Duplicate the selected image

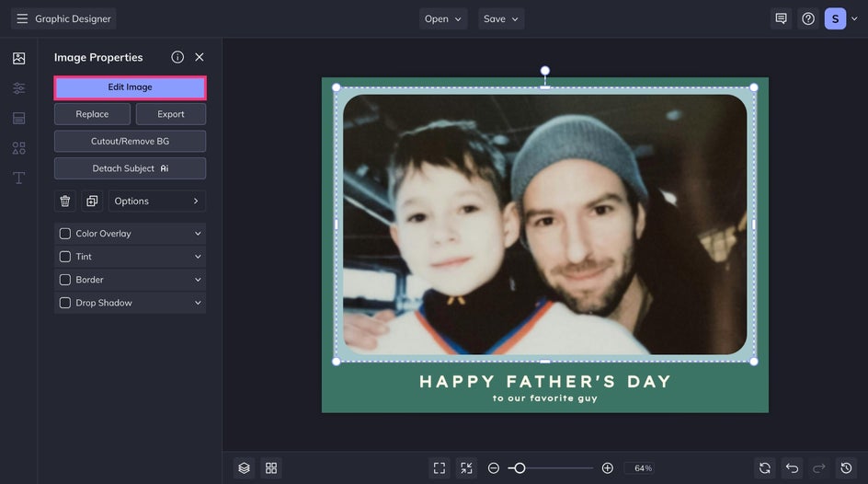pyautogui.click(x=92, y=201)
